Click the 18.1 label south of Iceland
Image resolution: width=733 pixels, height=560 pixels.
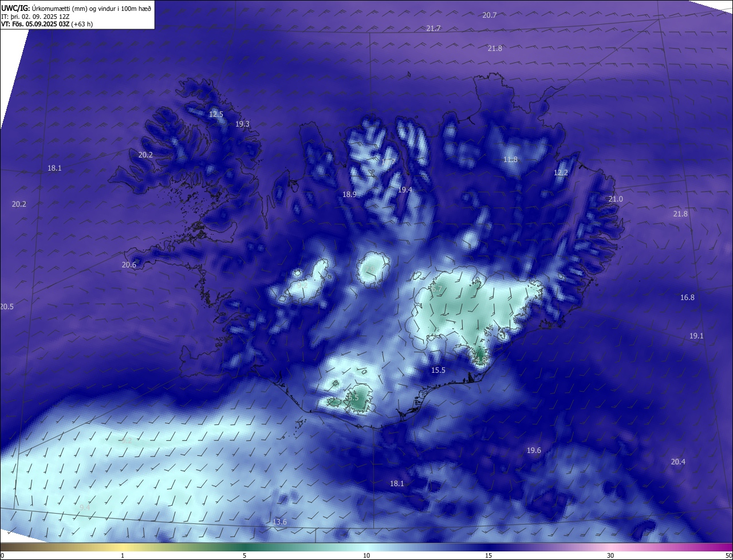(397, 484)
